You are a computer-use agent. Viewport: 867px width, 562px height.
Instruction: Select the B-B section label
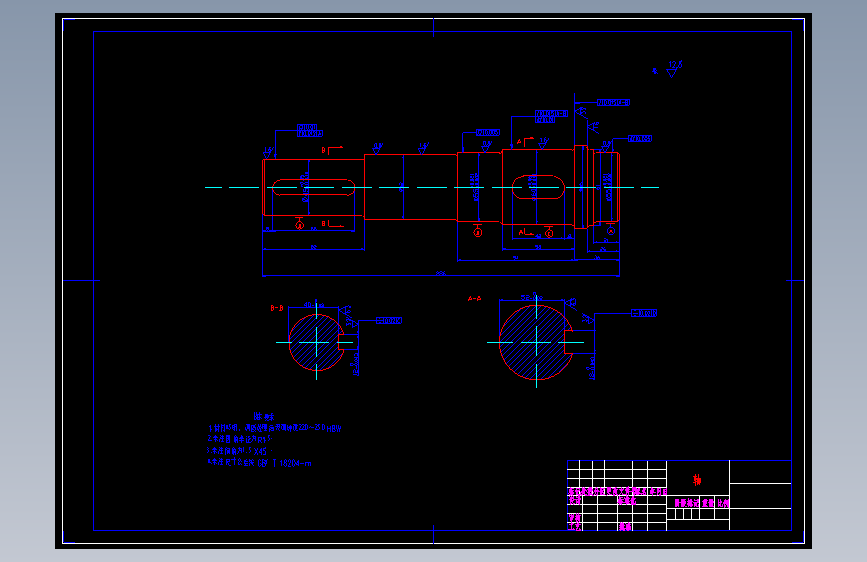pyautogui.click(x=276, y=308)
